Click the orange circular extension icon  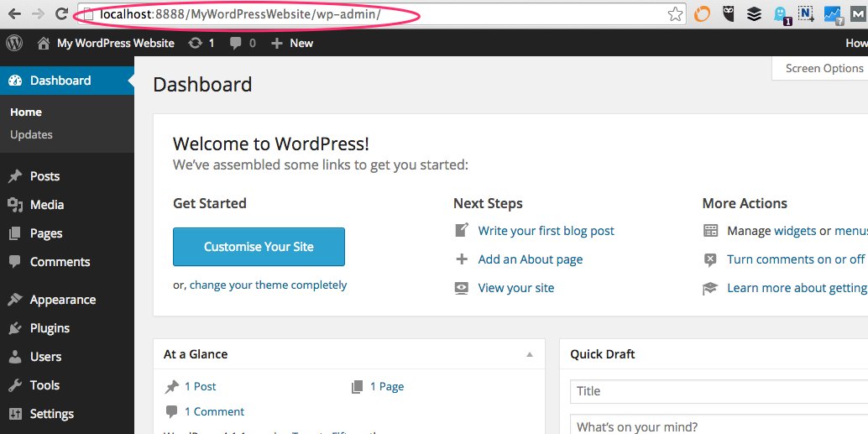[702, 13]
